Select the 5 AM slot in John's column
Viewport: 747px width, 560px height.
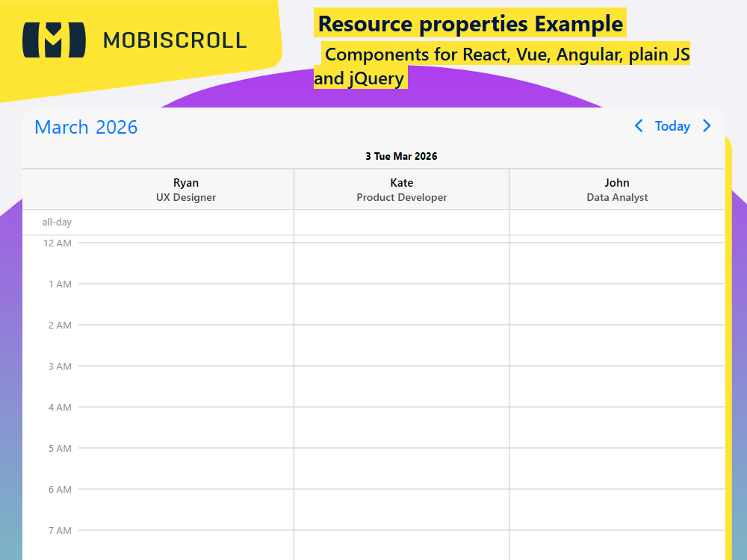(x=617, y=468)
